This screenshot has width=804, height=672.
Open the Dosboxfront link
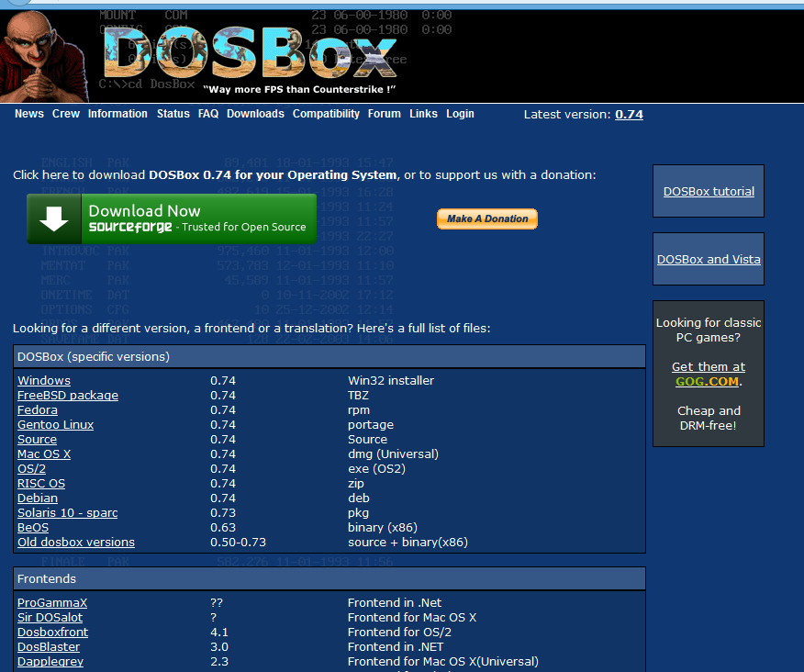coord(53,633)
